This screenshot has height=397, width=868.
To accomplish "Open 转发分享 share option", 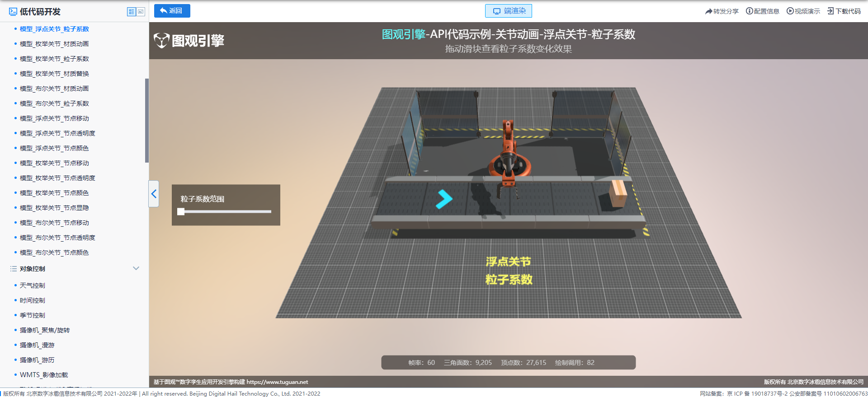I will tap(722, 11).
